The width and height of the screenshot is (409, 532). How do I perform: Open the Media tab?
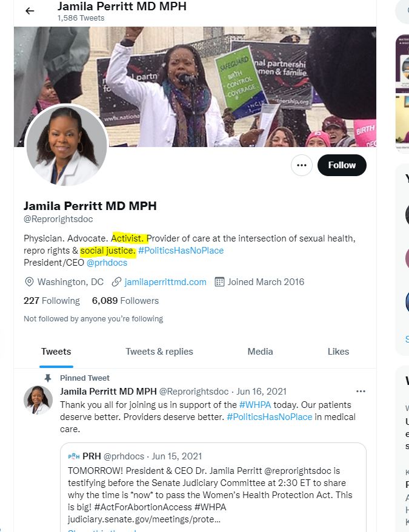(260, 352)
